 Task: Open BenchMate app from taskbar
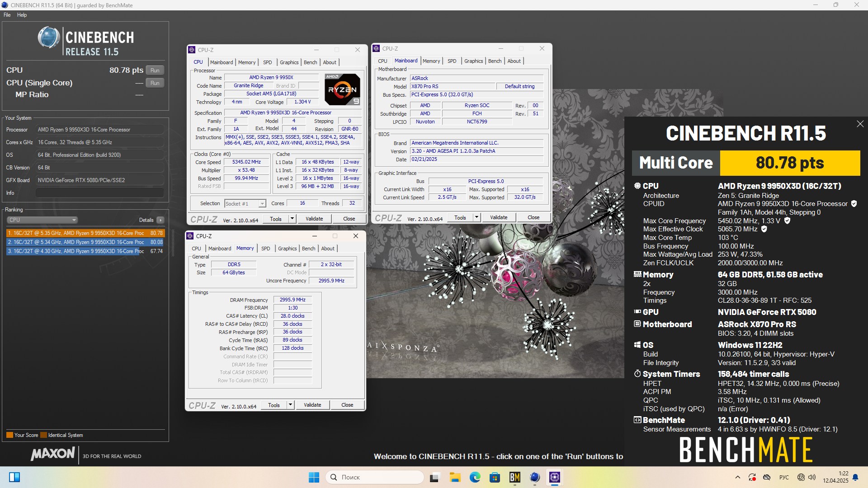point(514,477)
